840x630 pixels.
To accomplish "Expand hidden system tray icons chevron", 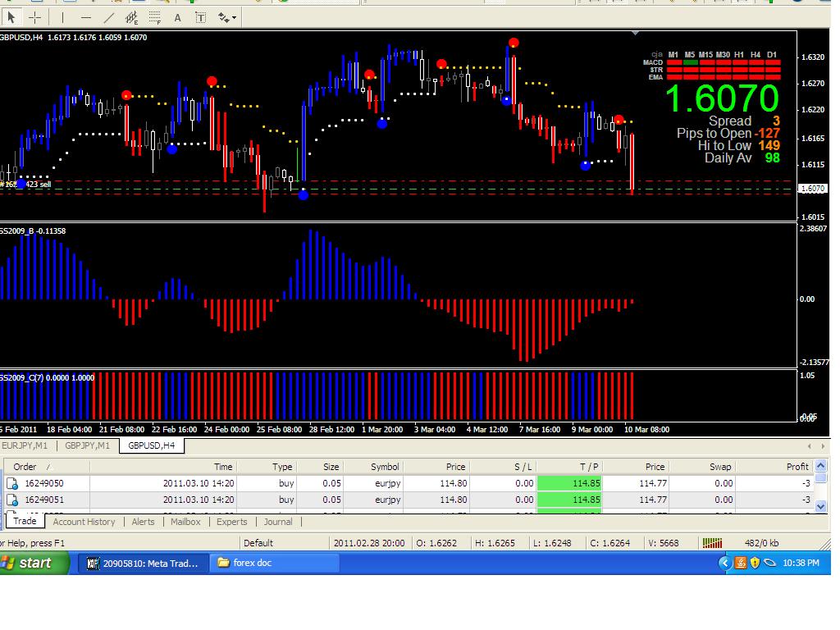I will click(x=724, y=563).
